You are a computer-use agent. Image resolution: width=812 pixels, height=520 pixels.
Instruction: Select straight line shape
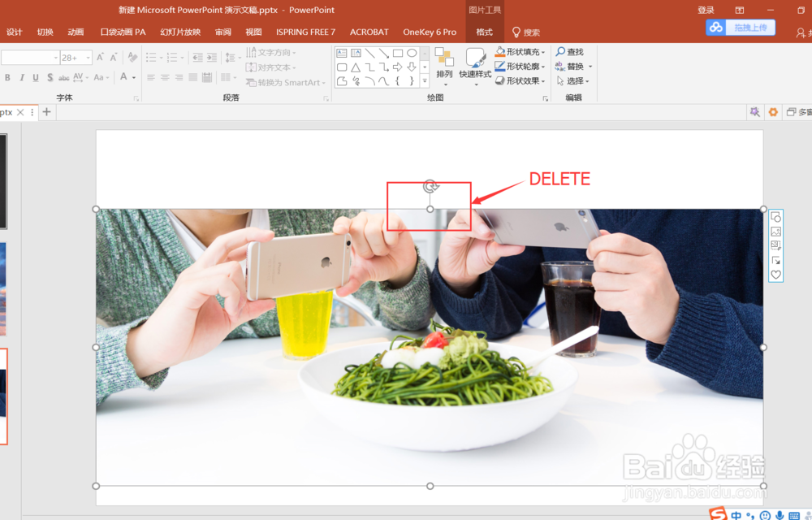[369, 53]
